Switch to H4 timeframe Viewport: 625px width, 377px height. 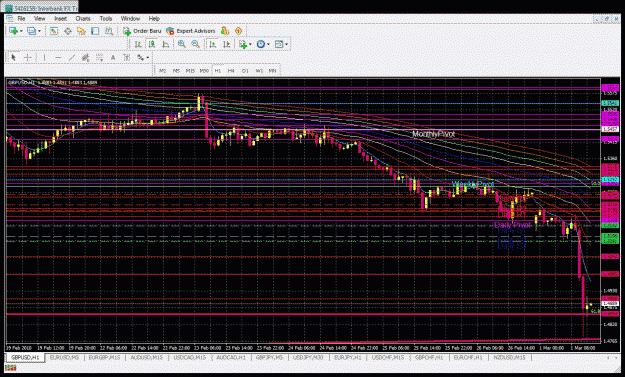point(231,71)
